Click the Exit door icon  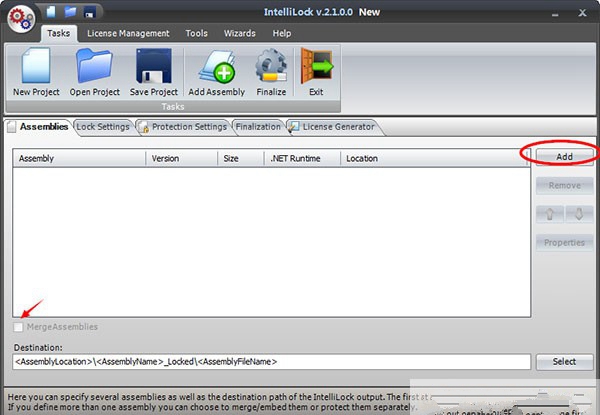pyautogui.click(x=316, y=72)
